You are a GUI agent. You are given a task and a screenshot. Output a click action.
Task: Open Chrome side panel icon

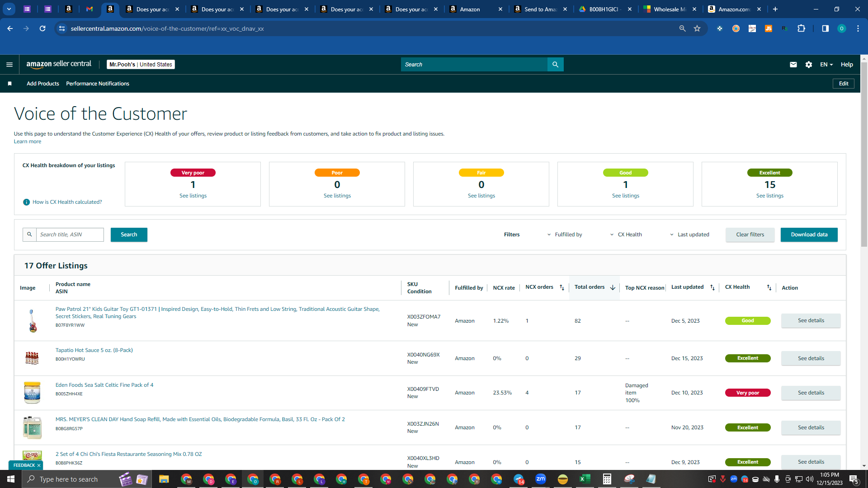pyautogui.click(x=825, y=28)
